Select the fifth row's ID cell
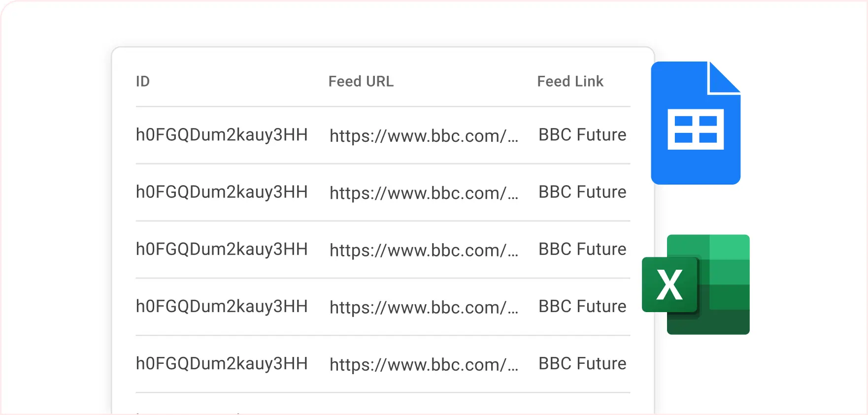 pos(222,363)
